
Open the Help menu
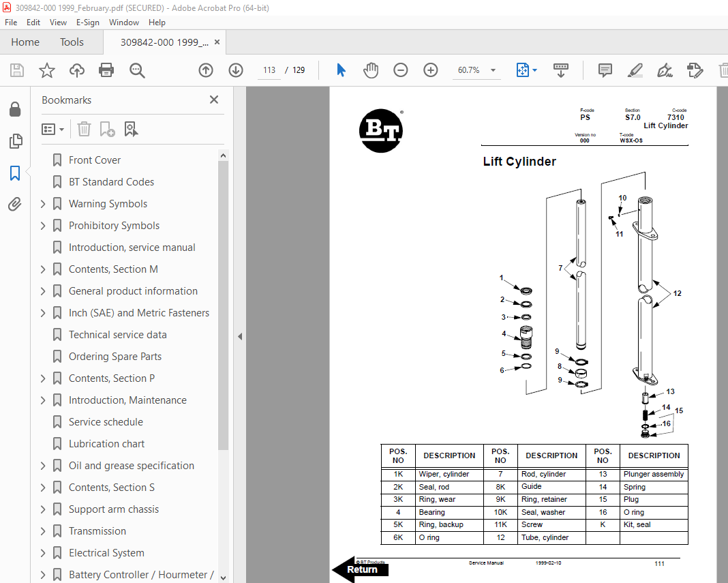[x=157, y=23]
